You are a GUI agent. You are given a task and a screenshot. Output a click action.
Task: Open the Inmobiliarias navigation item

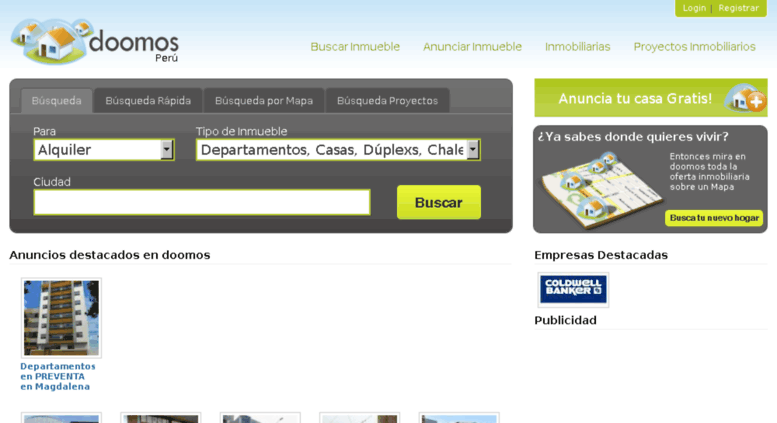[578, 47]
